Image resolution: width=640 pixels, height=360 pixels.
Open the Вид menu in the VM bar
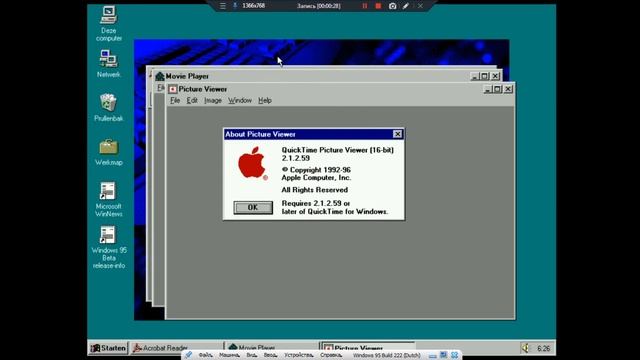click(x=251, y=356)
